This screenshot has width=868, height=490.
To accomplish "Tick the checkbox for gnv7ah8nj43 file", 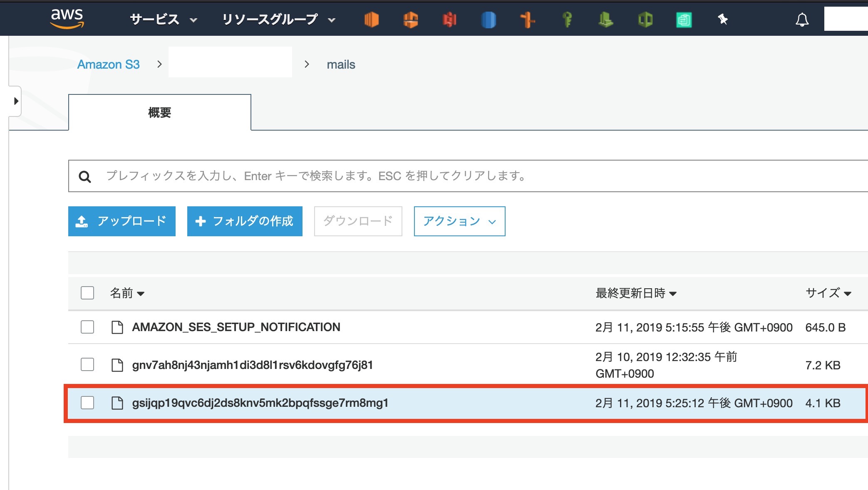I will click(x=87, y=365).
